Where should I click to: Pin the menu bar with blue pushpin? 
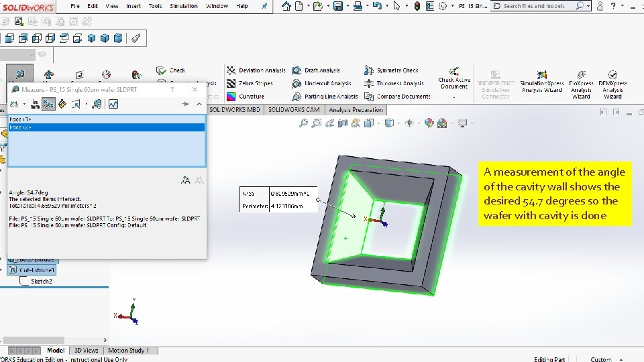pyautogui.click(x=264, y=6)
